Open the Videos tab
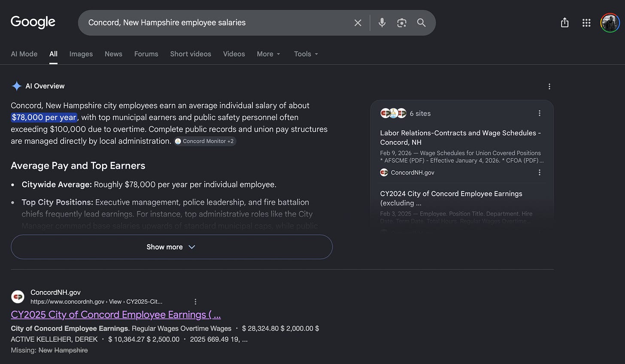The image size is (625, 364). tap(234, 54)
